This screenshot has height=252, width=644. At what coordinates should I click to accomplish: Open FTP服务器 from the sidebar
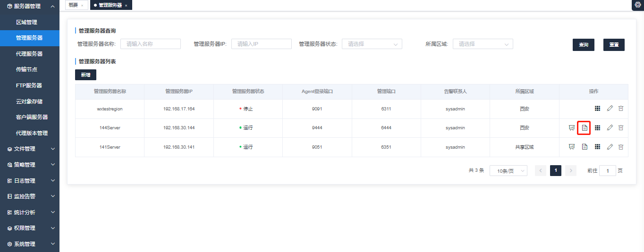29,85
